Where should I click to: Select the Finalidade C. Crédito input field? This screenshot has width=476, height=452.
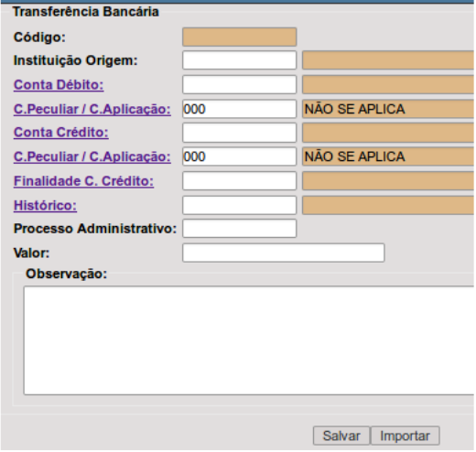tap(240, 181)
